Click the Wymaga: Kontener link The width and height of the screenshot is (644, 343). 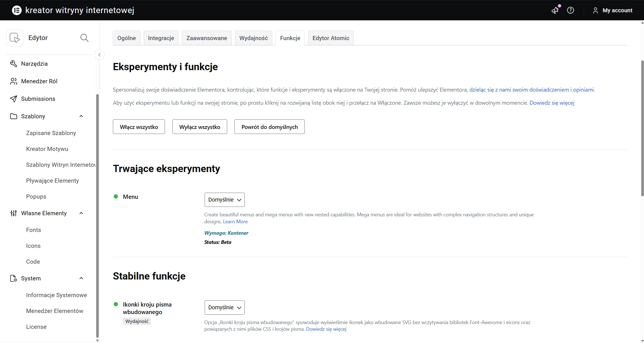(x=226, y=233)
